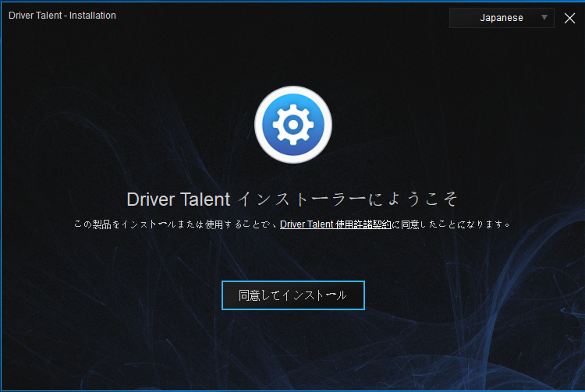Click the word "Installation" in the title bar

point(92,16)
